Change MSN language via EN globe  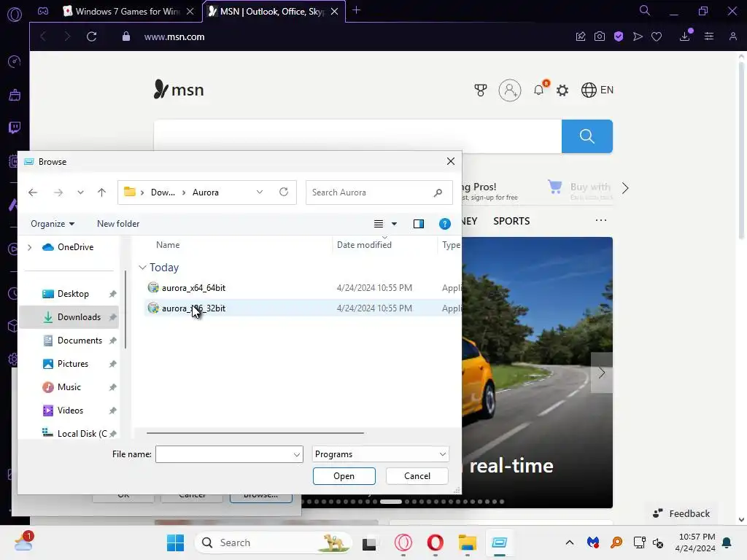597,90
